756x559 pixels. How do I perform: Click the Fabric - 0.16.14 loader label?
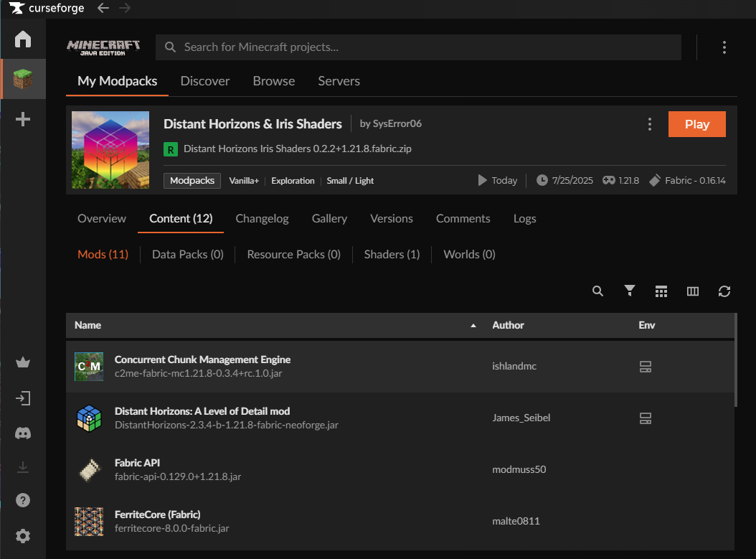click(695, 180)
